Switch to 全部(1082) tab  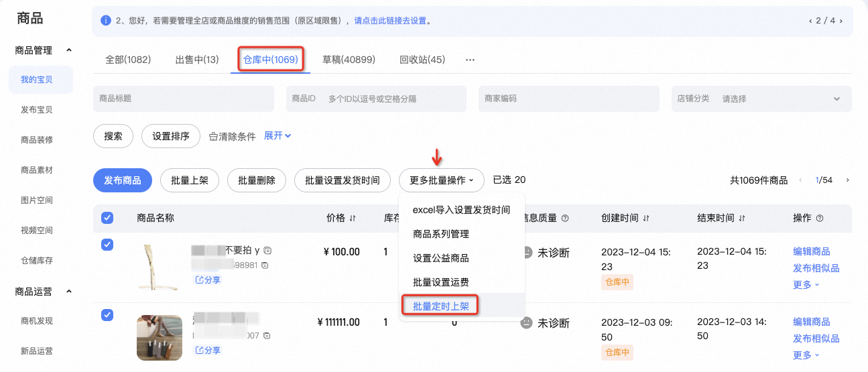click(x=128, y=60)
